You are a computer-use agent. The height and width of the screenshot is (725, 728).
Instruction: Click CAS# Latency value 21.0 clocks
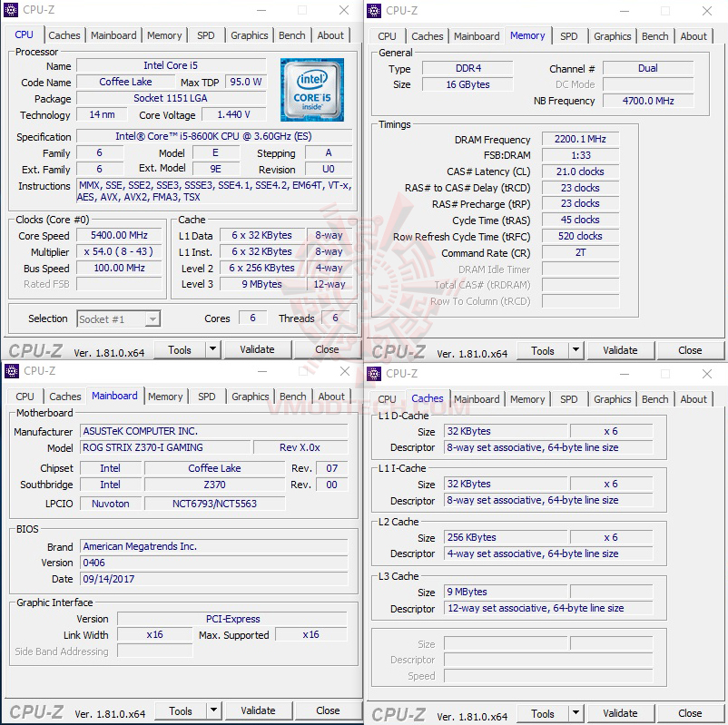pos(580,171)
